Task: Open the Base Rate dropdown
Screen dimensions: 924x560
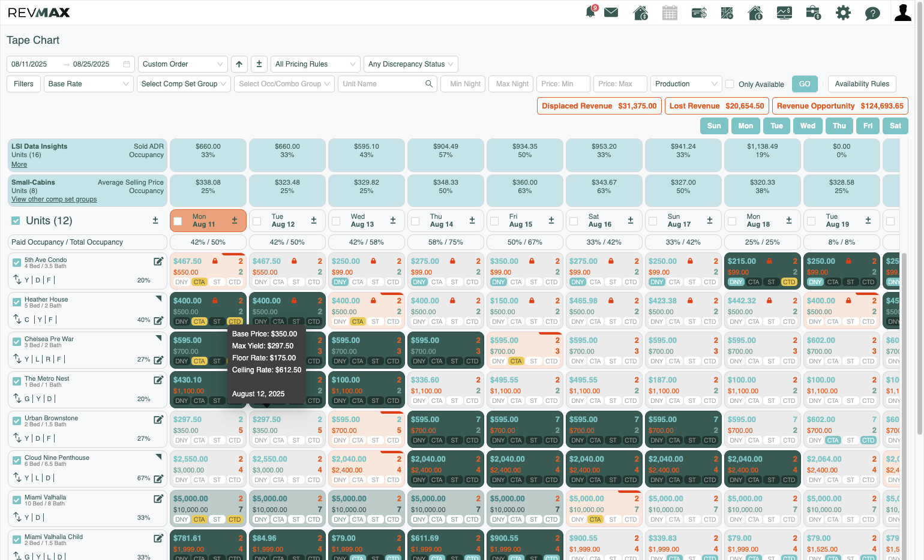Action: [89, 84]
